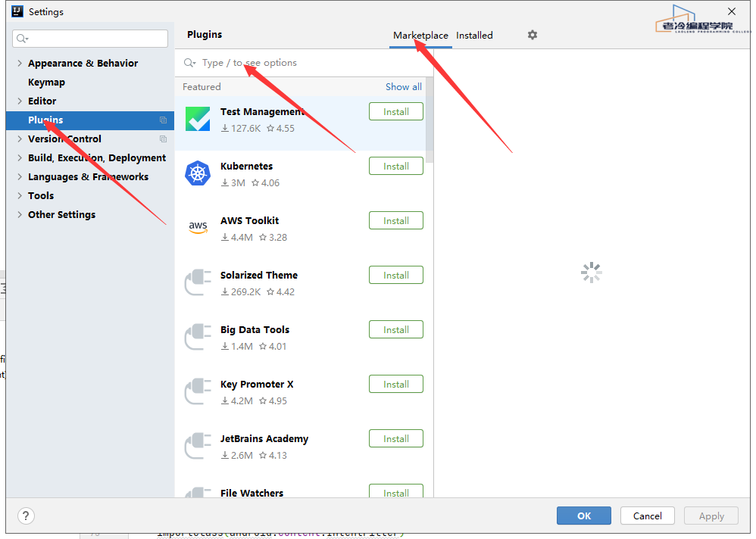Image resolution: width=756 pixels, height=539 pixels.
Task: Click the project-level icon beside Version Control
Action: pyautogui.click(x=163, y=139)
